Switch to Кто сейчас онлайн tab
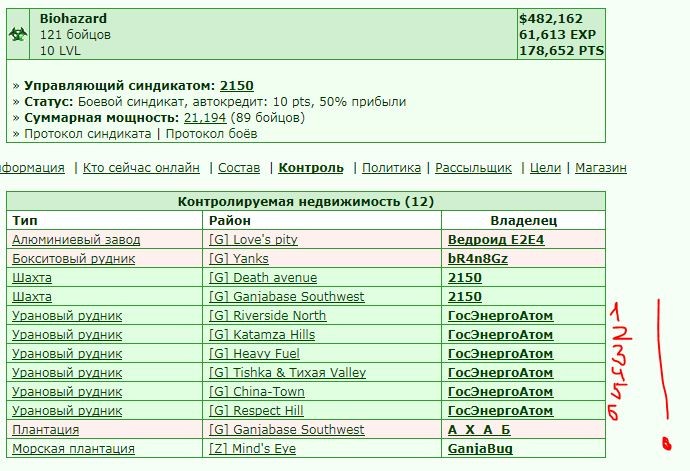Screen dimensions: 690x471 (141, 168)
